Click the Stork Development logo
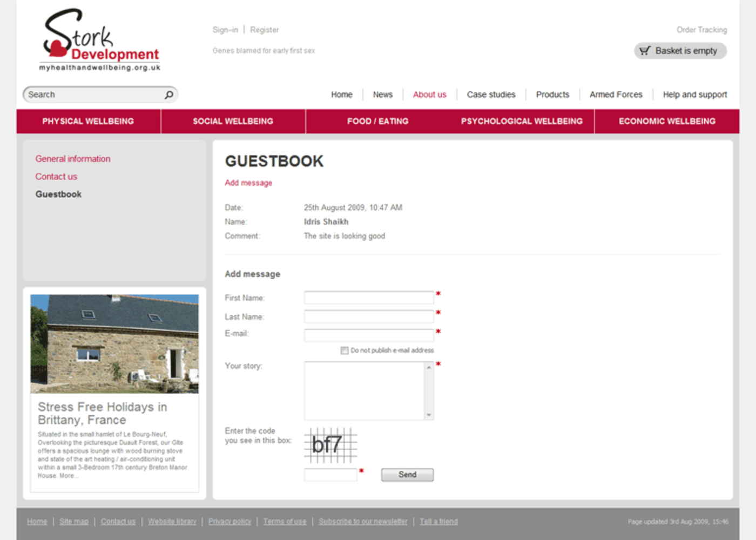756x540 pixels. pyautogui.click(x=100, y=40)
